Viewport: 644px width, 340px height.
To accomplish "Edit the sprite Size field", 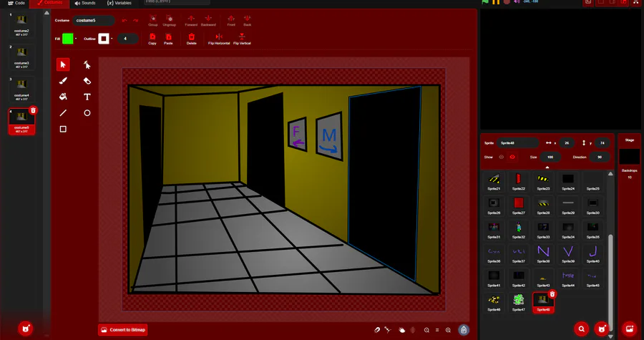I will pos(550,157).
